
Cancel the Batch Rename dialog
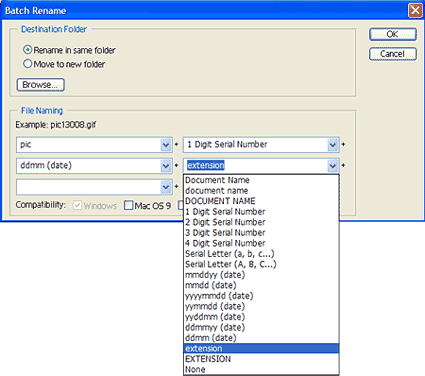[393, 54]
